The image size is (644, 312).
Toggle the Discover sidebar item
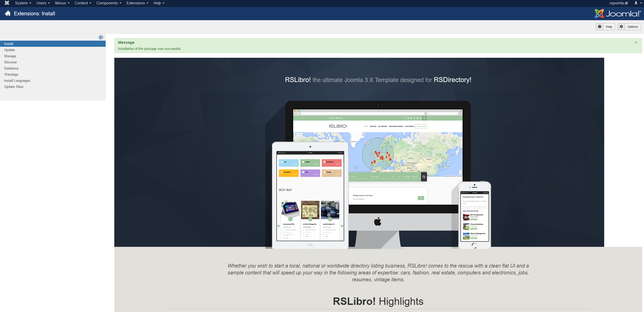click(x=10, y=62)
